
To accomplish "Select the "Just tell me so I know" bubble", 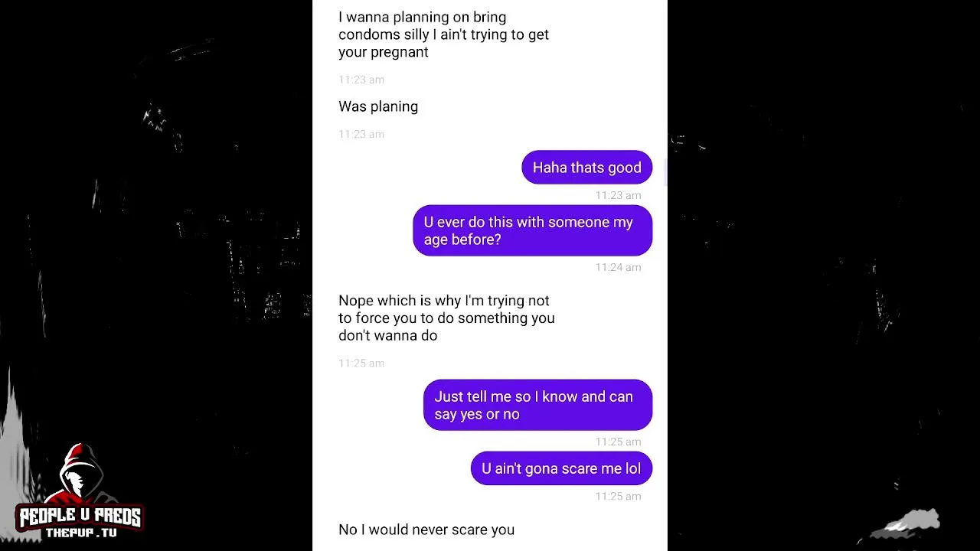I will tap(537, 405).
